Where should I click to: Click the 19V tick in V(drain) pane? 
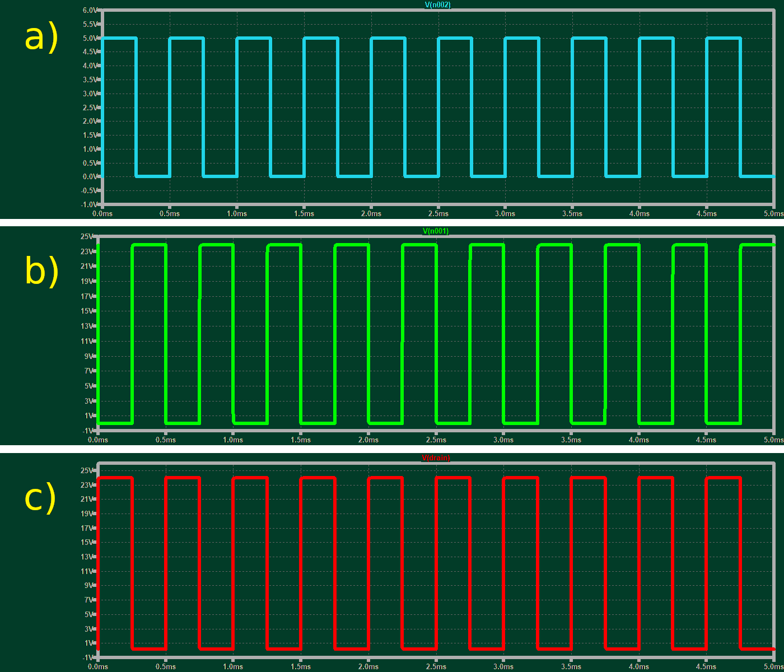click(x=88, y=514)
